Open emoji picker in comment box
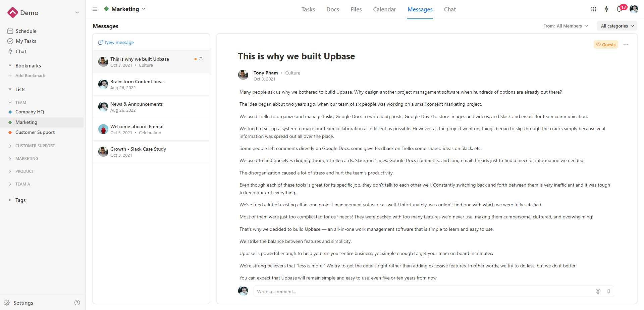644x310 pixels. (598, 291)
